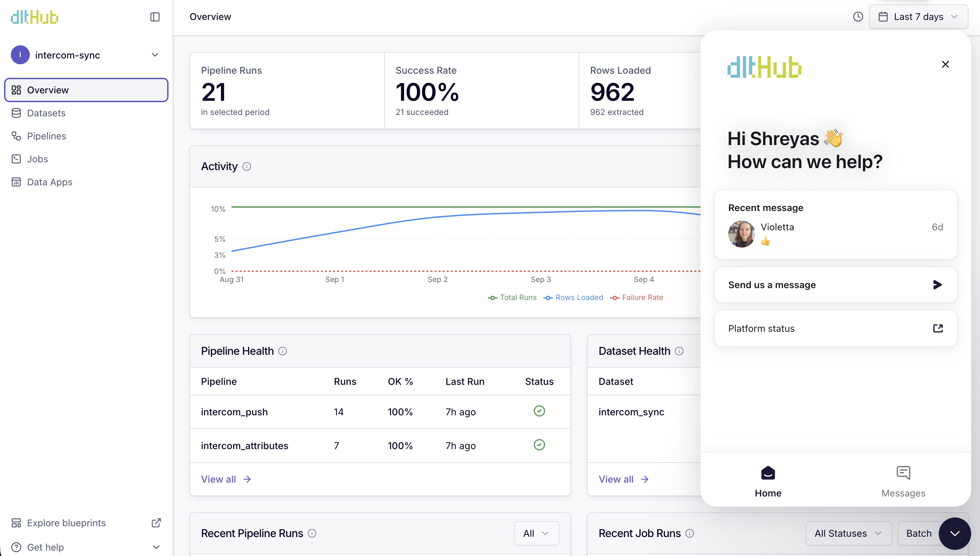Click the Sep 2 axis label on chart
The height and width of the screenshot is (556, 980).
pyautogui.click(x=438, y=280)
